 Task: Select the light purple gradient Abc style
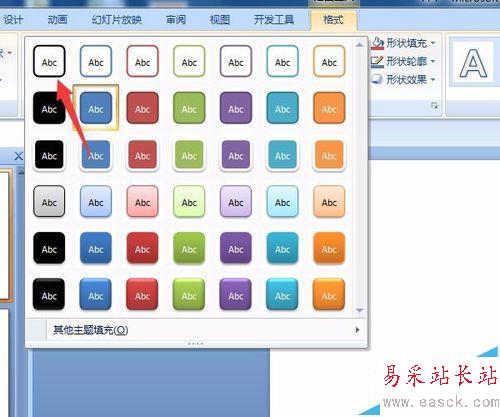click(236, 201)
